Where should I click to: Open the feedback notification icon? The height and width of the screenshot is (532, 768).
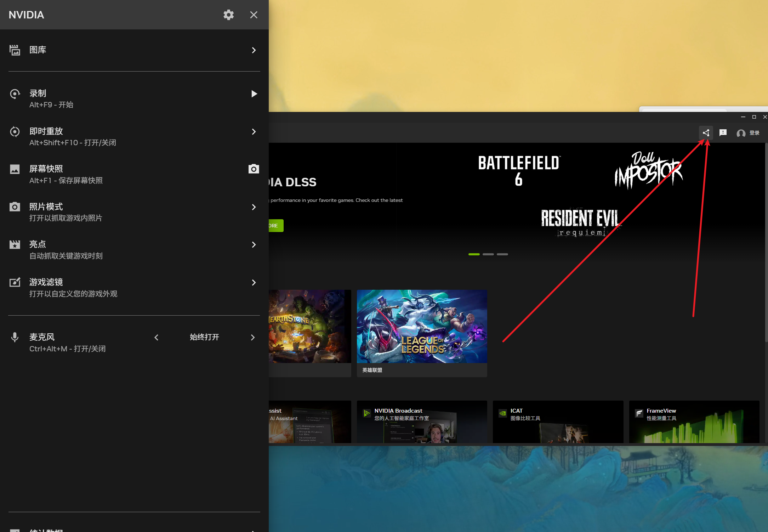723,133
